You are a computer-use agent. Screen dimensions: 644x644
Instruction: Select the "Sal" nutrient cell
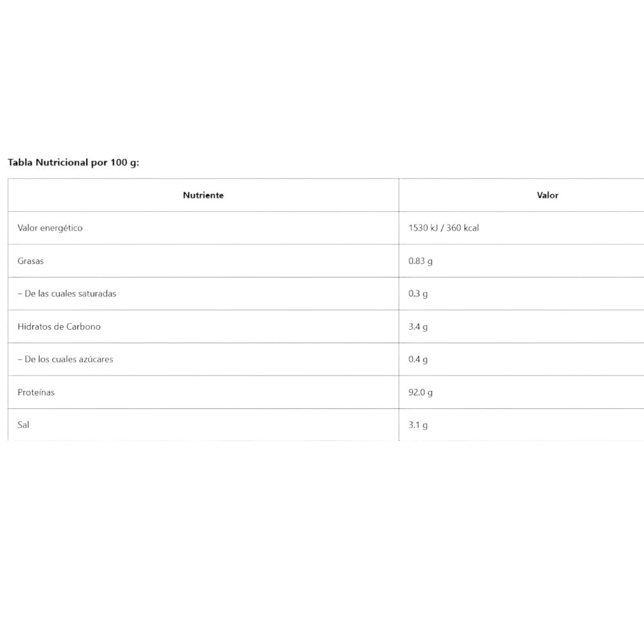[x=24, y=425]
